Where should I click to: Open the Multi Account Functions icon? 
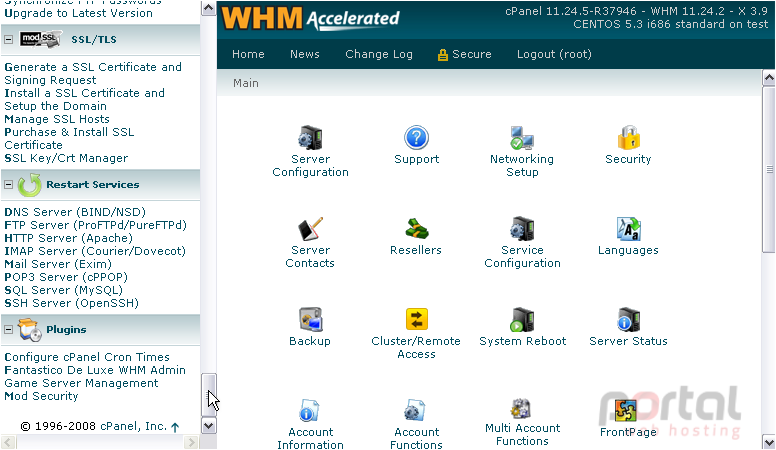point(522,408)
